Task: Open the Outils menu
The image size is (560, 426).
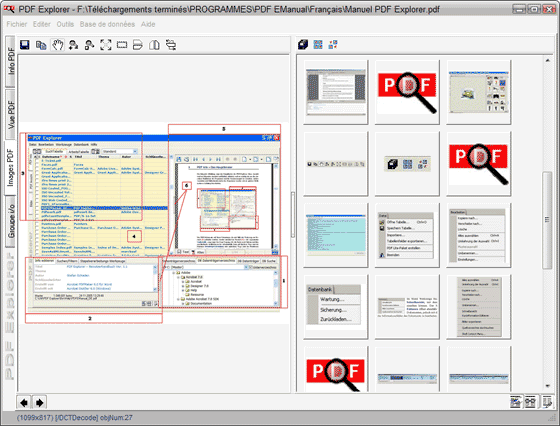Action: pos(65,24)
